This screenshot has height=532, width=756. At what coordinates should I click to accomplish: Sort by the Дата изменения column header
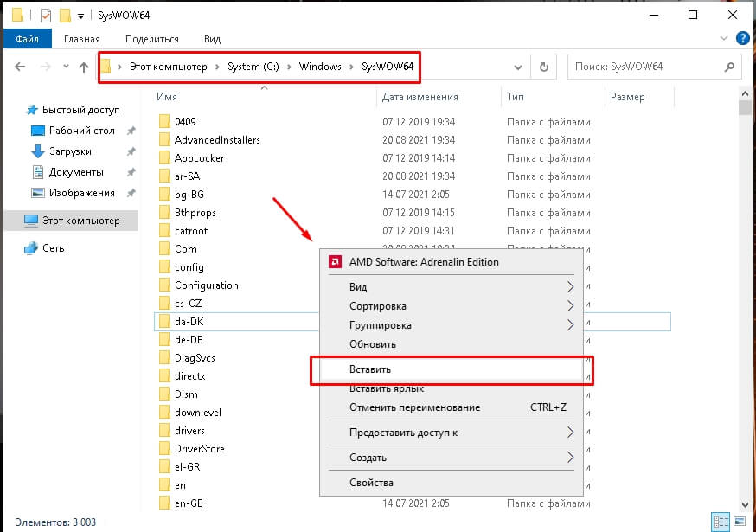(x=420, y=97)
